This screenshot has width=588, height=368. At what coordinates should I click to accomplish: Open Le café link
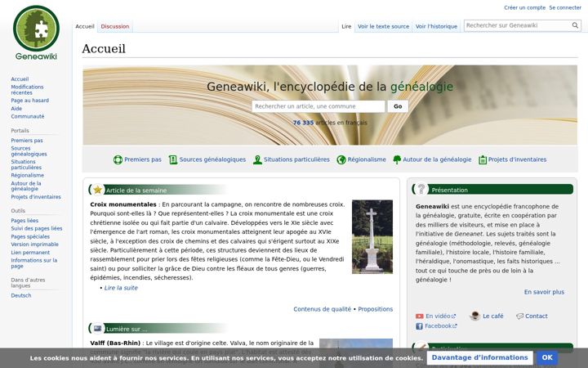(x=492, y=316)
